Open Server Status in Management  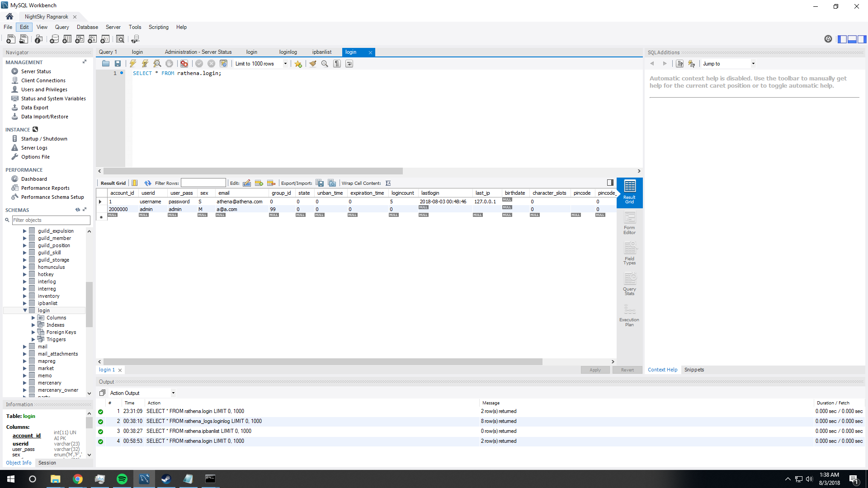click(36, 71)
